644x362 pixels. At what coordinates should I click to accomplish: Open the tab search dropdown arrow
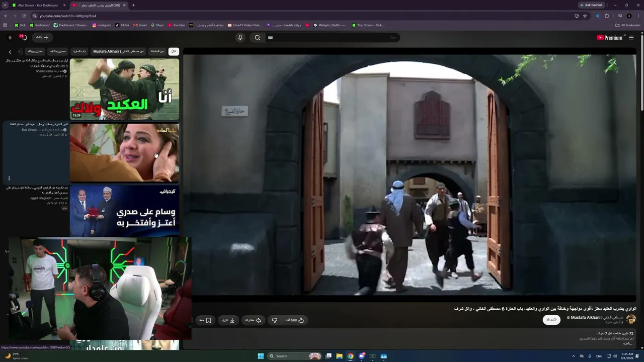5,5
